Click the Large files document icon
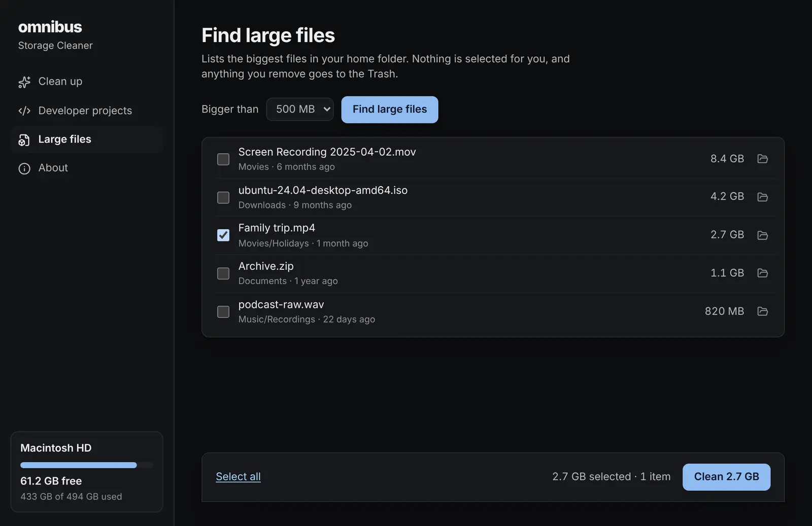 click(x=24, y=140)
